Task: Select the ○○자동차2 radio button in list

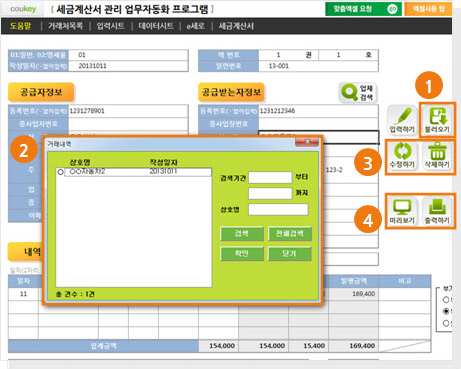Action: pyautogui.click(x=60, y=172)
